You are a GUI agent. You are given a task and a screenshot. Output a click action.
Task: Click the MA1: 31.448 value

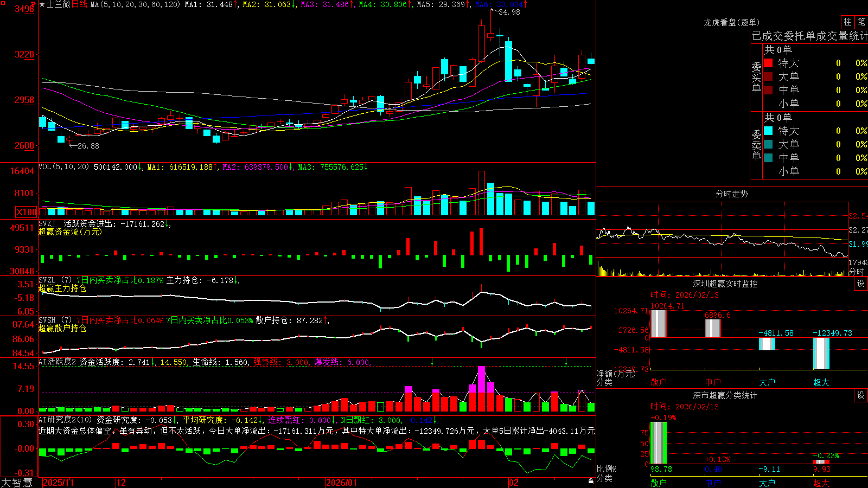(x=209, y=4)
